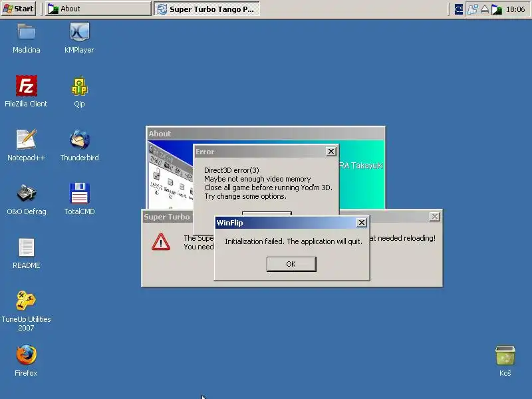
Task: Open the Start menu
Action: coord(19,9)
